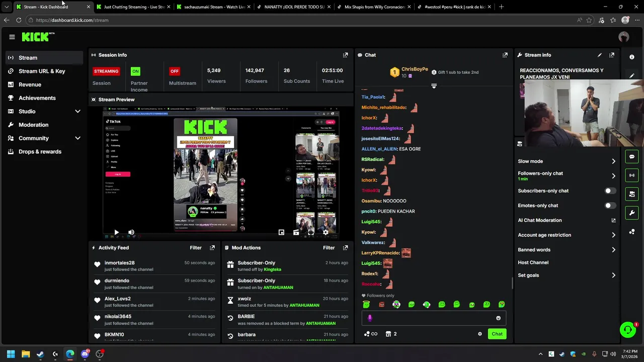Send message with Chat button
Image resolution: width=644 pixels, height=362 pixels.
coord(497,334)
